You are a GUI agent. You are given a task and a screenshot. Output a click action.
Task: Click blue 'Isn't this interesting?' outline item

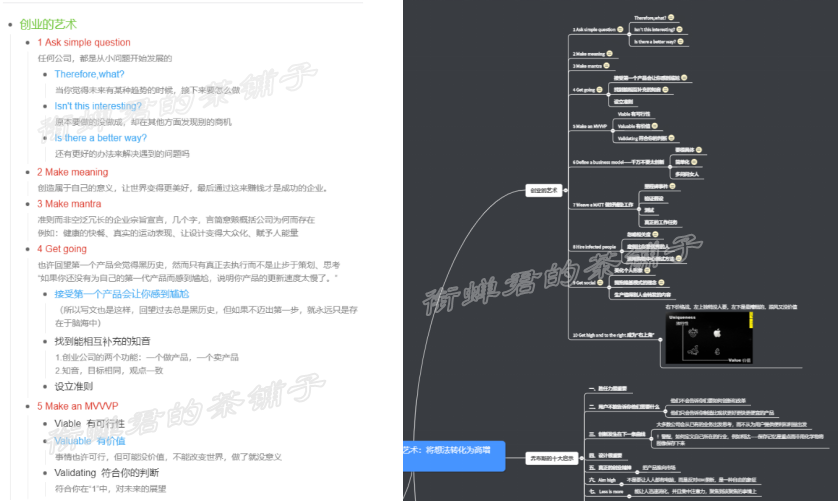click(98, 106)
